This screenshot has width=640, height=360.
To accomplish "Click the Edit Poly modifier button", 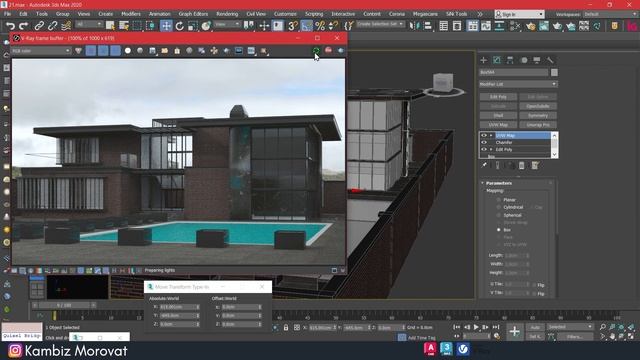I will (498, 97).
